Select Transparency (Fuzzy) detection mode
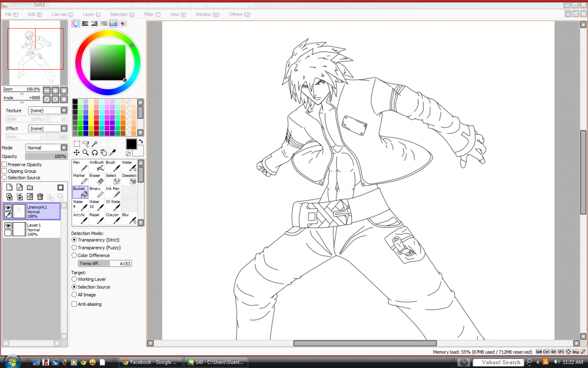588x368 pixels. [74, 248]
